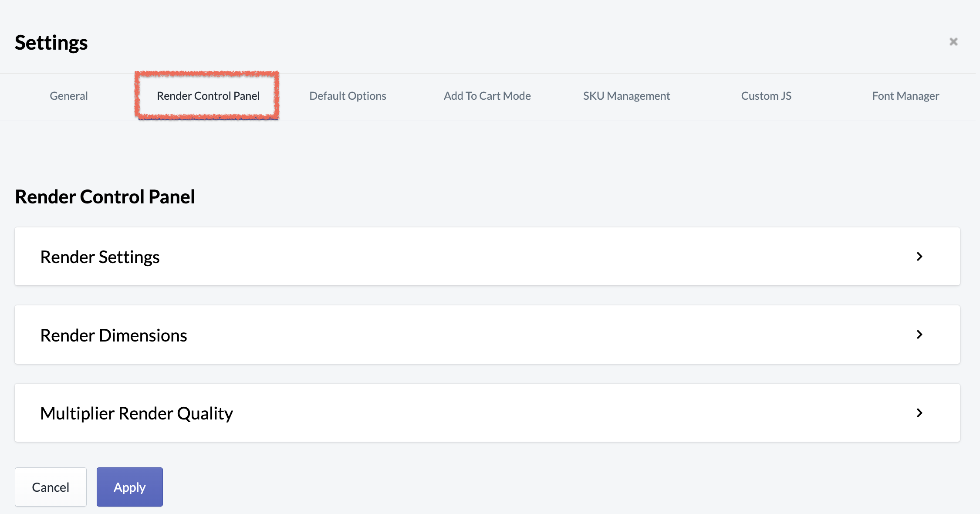
Task: Expand the Multiplier Render Quality chevron
Action: point(919,413)
